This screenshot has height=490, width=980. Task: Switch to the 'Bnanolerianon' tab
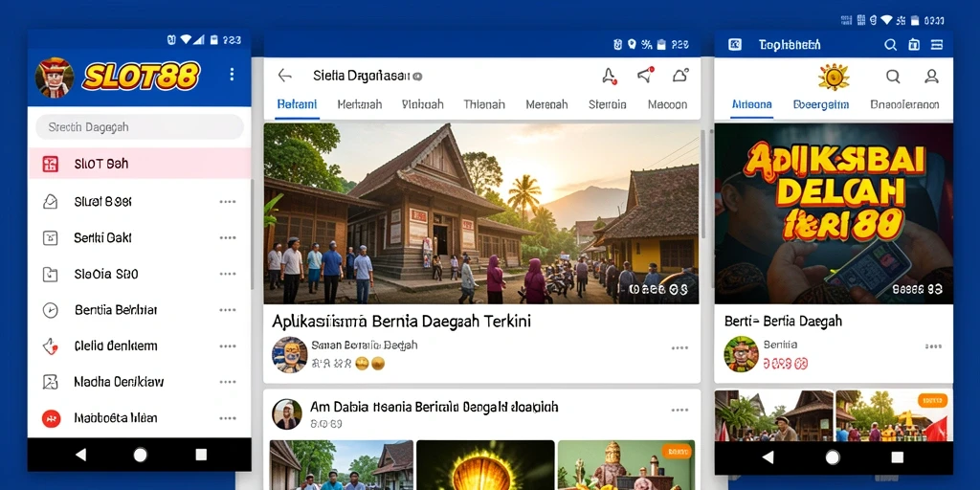coord(904,104)
